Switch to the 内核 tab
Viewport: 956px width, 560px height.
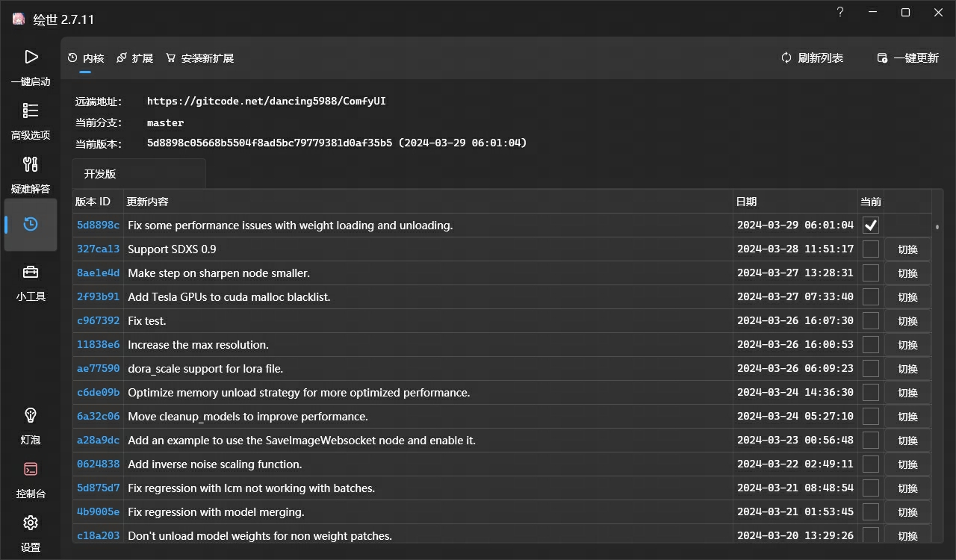[86, 57]
